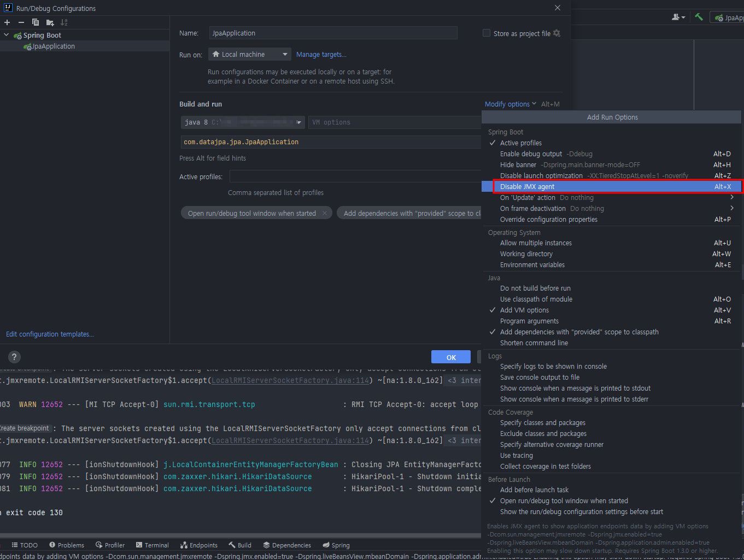Select Specify classes and packages option
The image size is (744, 560).
(611, 423)
